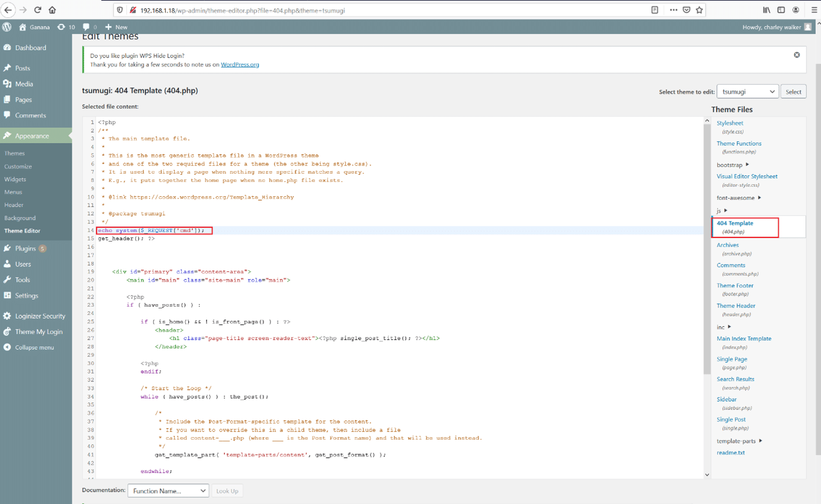The height and width of the screenshot is (504, 821).
Task: Click the Select button for theme
Action: click(x=793, y=92)
